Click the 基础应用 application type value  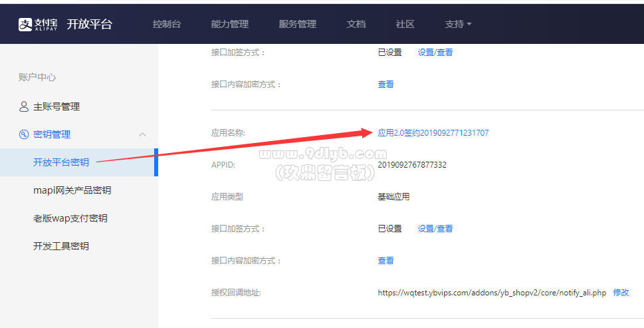point(393,197)
